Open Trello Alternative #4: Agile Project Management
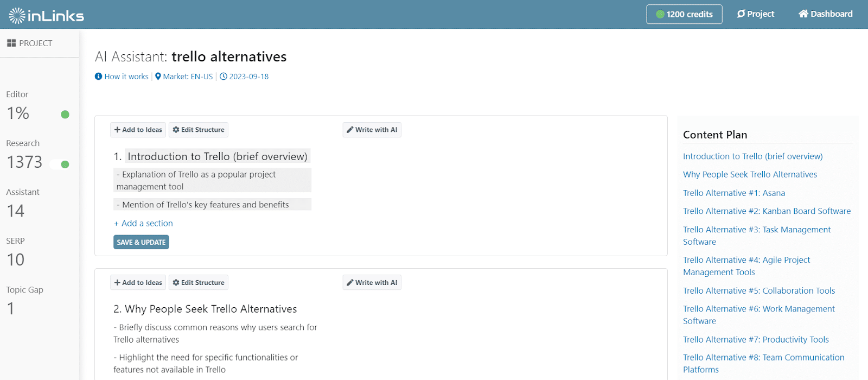The height and width of the screenshot is (380, 868). point(746,266)
